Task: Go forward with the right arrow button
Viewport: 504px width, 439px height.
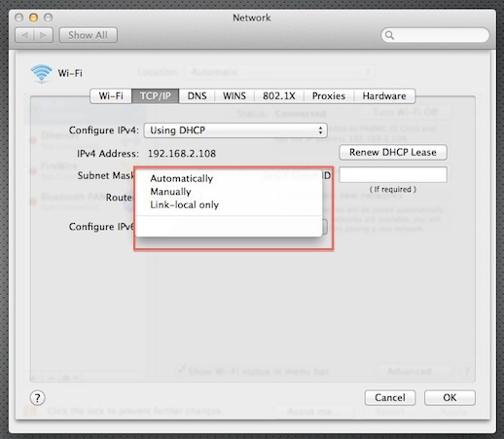Action: (x=44, y=35)
